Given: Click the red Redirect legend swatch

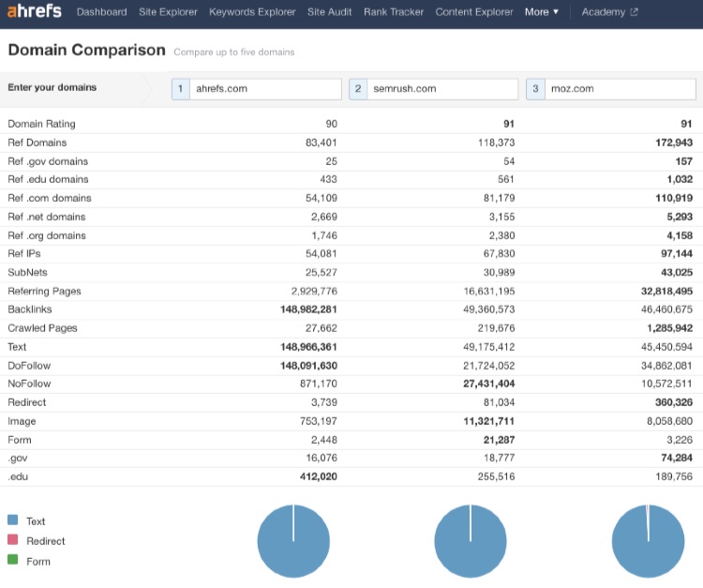Looking at the screenshot, I should point(12,539).
